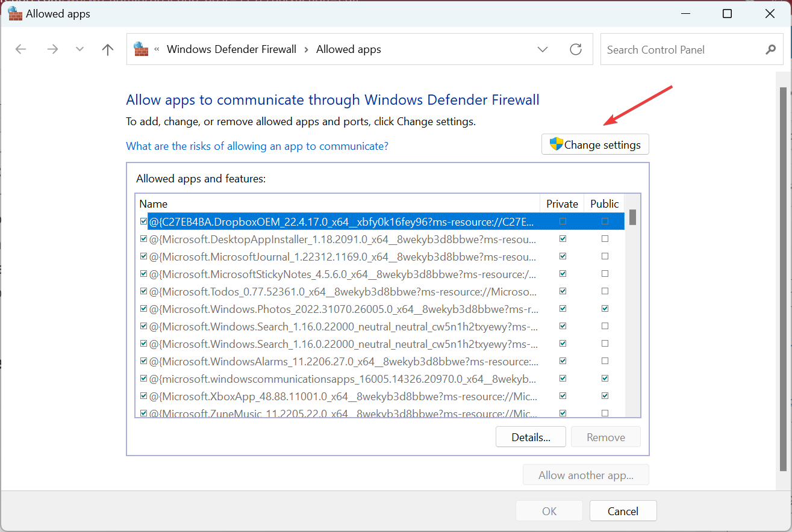Select the Allowed apps breadcrumb
This screenshot has height=532, width=792.
click(349, 49)
